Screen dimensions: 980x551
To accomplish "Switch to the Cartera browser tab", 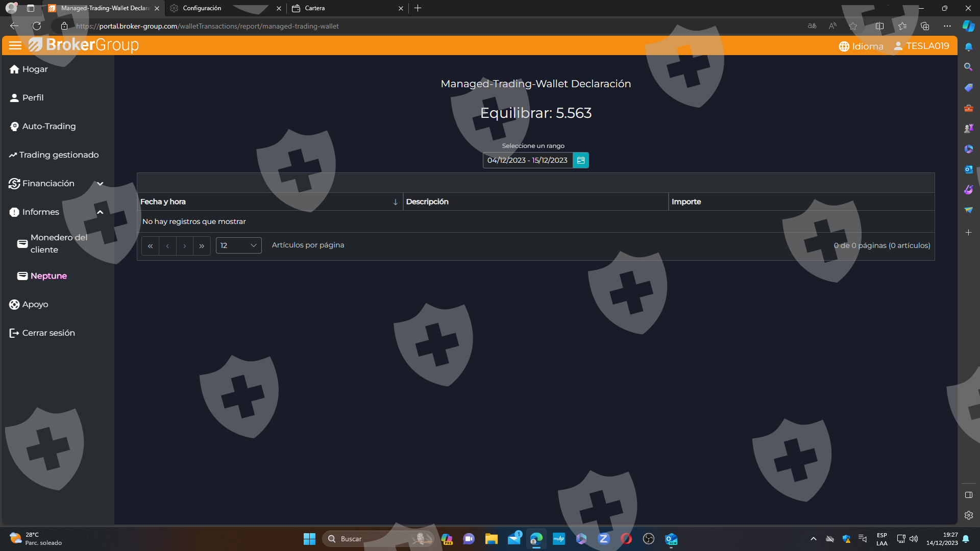I will [314, 8].
